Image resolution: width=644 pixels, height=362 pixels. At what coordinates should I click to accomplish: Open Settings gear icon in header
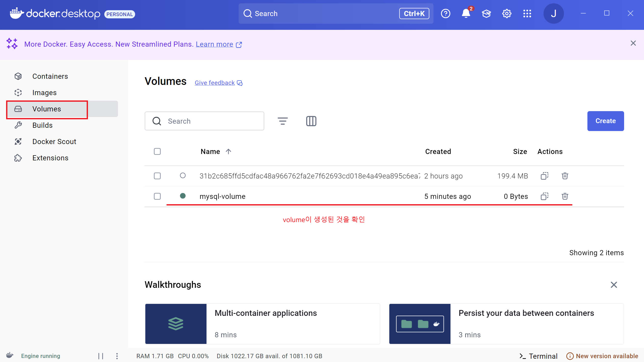[507, 14]
